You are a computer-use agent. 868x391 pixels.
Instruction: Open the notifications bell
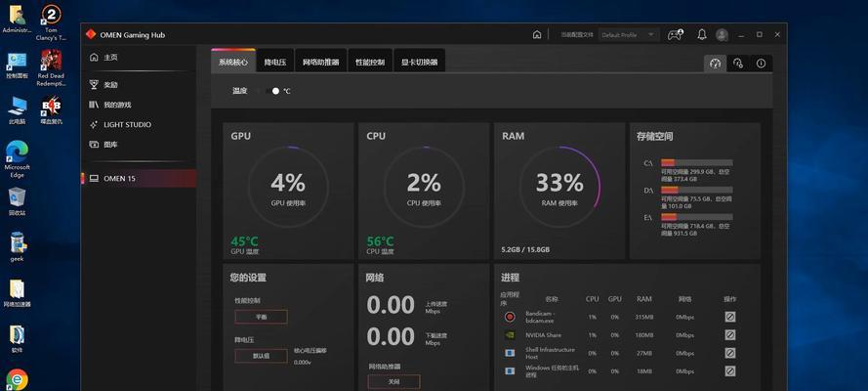[x=702, y=34]
